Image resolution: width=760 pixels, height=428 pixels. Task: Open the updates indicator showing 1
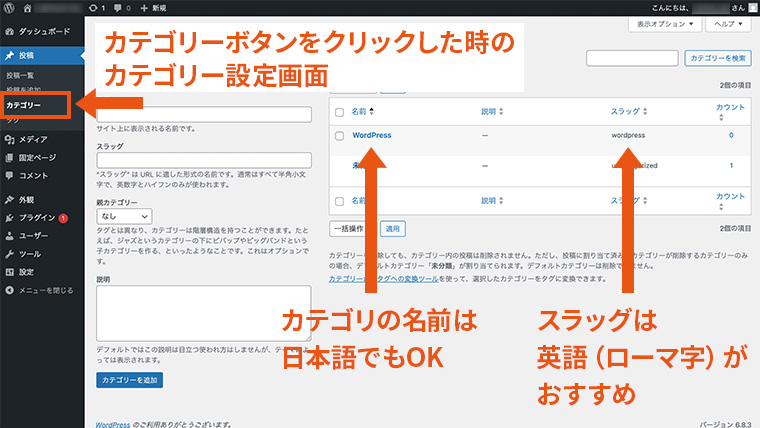coord(97,8)
